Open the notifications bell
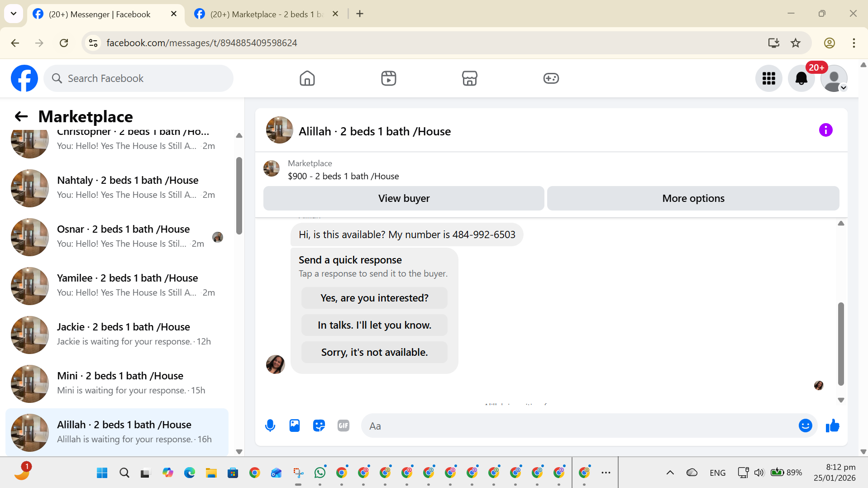Screen dimensions: 868x488 click(801, 78)
